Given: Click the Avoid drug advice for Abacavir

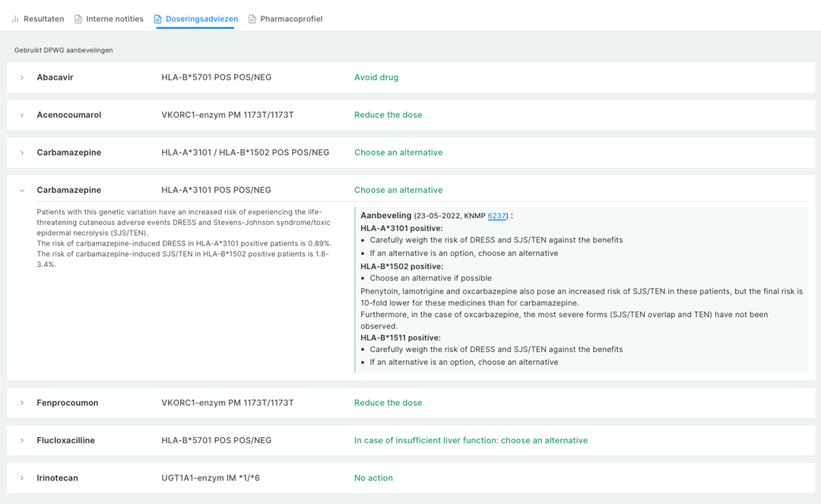Looking at the screenshot, I should pos(376,78).
